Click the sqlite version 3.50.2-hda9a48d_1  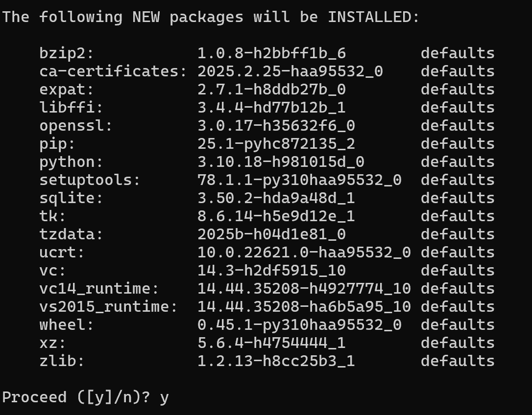[x=276, y=198]
